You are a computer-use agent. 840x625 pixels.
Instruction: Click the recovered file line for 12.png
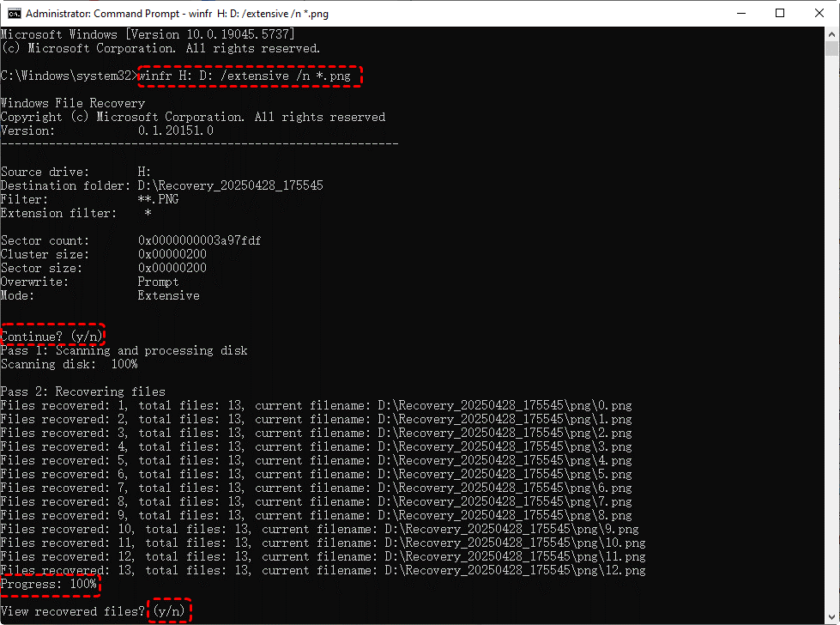pyautogui.click(x=323, y=570)
